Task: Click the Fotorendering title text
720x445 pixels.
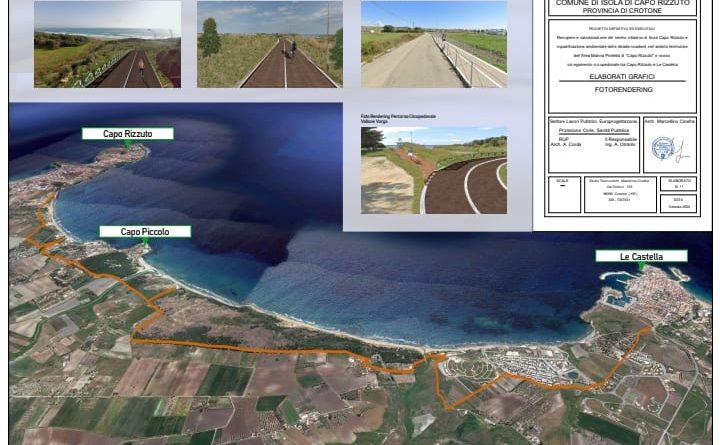Action: point(622,89)
